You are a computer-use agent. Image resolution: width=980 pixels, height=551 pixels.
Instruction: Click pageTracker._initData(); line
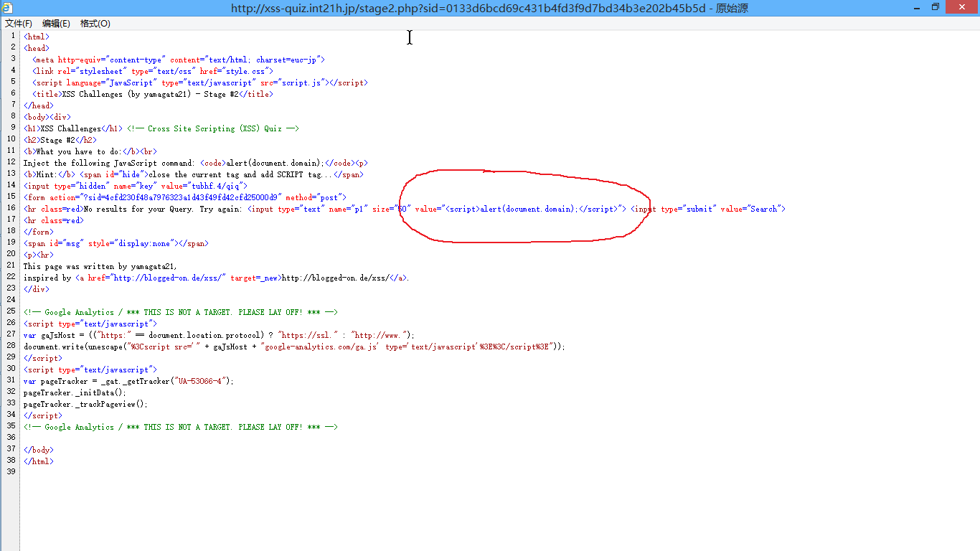[x=75, y=392]
